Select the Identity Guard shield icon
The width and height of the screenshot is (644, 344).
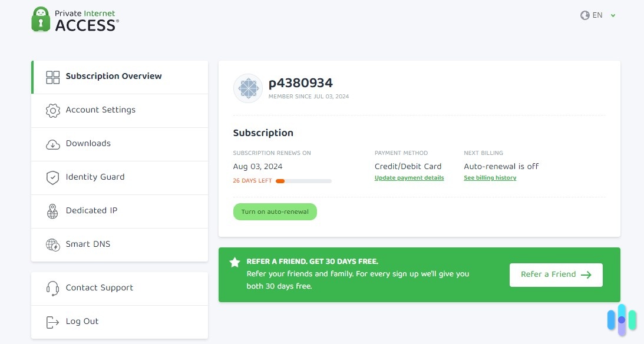(52, 177)
